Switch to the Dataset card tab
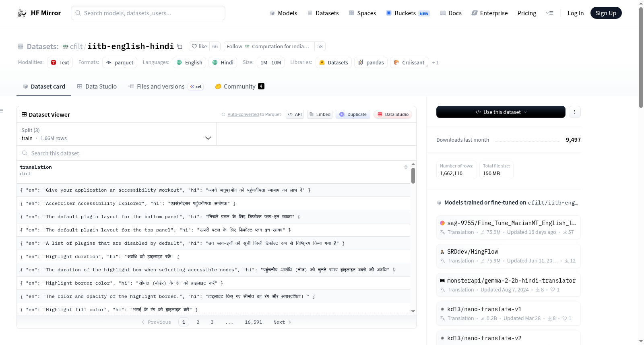The image size is (644, 345). click(x=43, y=87)
